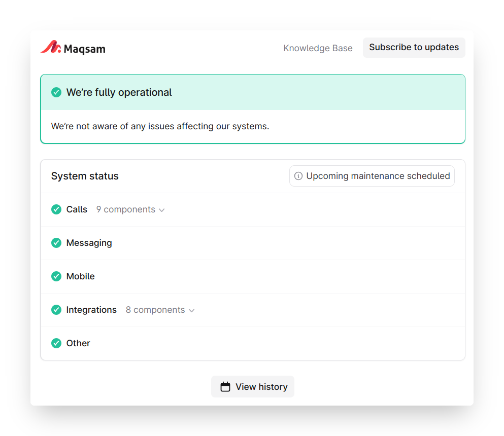The height and width of the screenshot is (436, 504).
Task: Expand the Calls 9 components chevron
Action: pyautogui.click(x=162, y=210)
